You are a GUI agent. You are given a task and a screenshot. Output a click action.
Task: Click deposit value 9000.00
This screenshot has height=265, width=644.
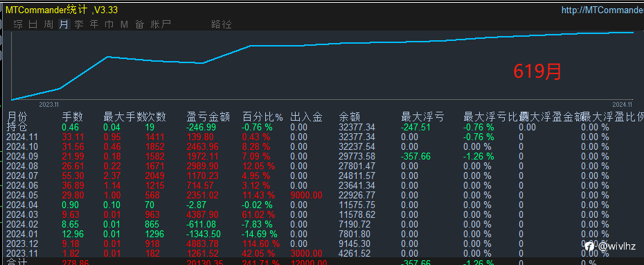306,196
